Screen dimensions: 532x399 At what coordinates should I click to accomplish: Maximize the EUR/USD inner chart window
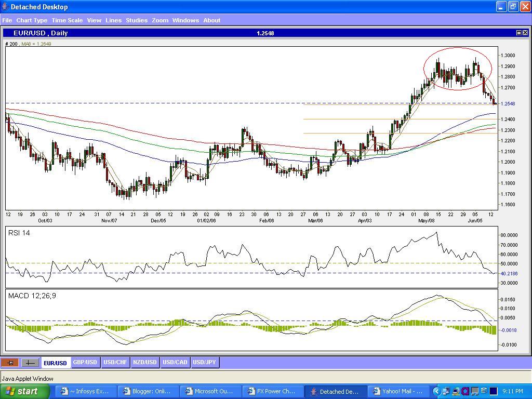(x=518, y=33)
